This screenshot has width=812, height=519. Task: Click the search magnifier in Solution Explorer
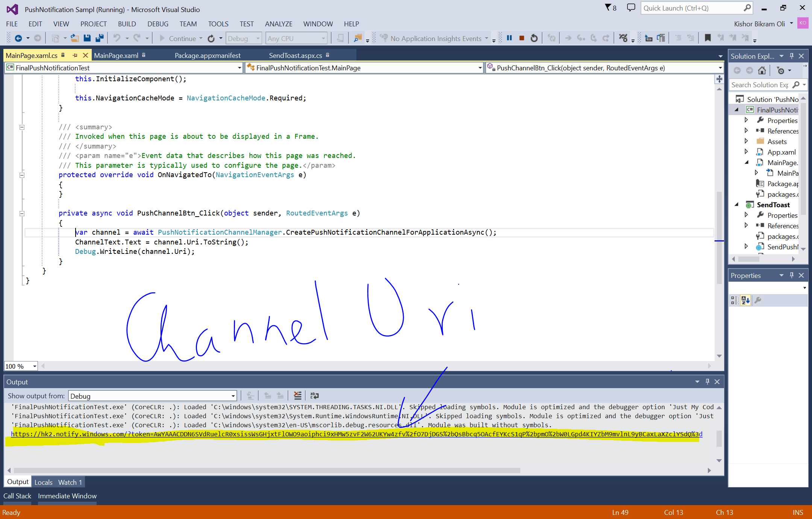point(796,85)
